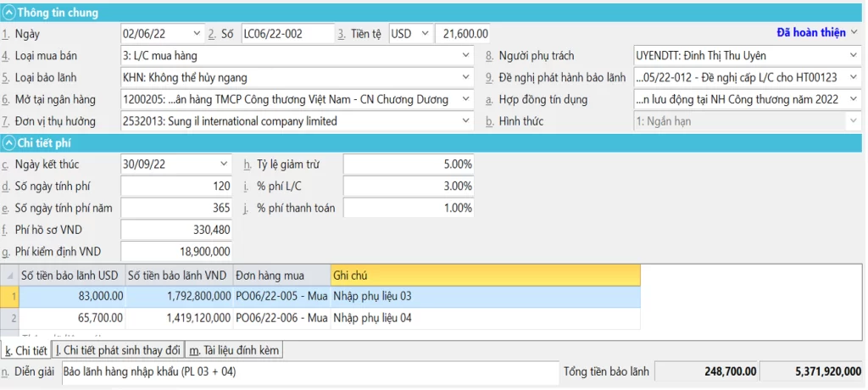Open the Ngày kết thúc date picker

(224, 164)
